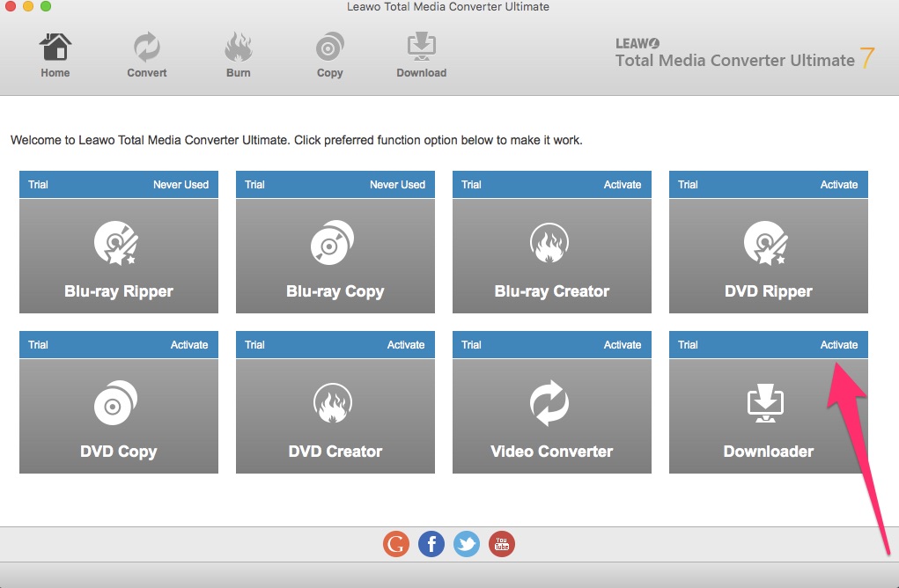This screenshot has width=899, height=588.
Task: Start the Blu-ray Creator module
Action: 552,255
